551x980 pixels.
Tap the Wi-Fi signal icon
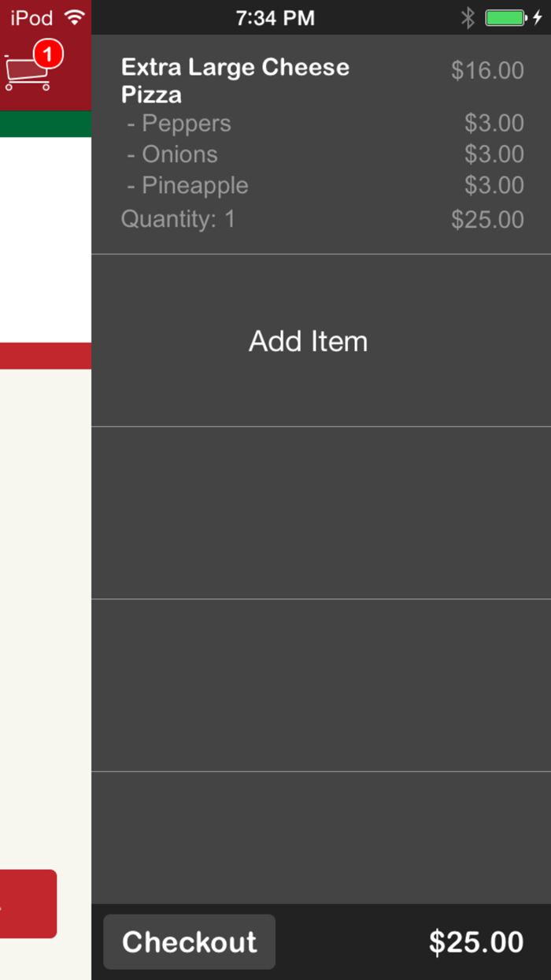75,17
